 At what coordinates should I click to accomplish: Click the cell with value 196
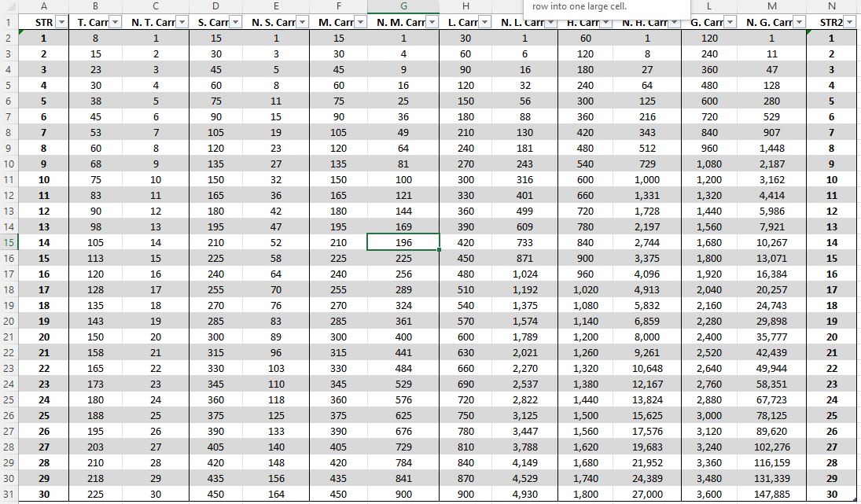[x=403, y=242]
